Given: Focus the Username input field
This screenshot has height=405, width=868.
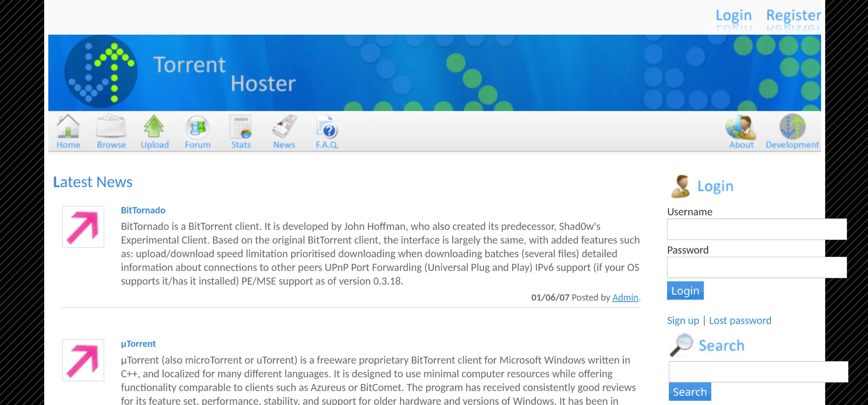Looking at the screenshot, I should [x=757, y=229].
